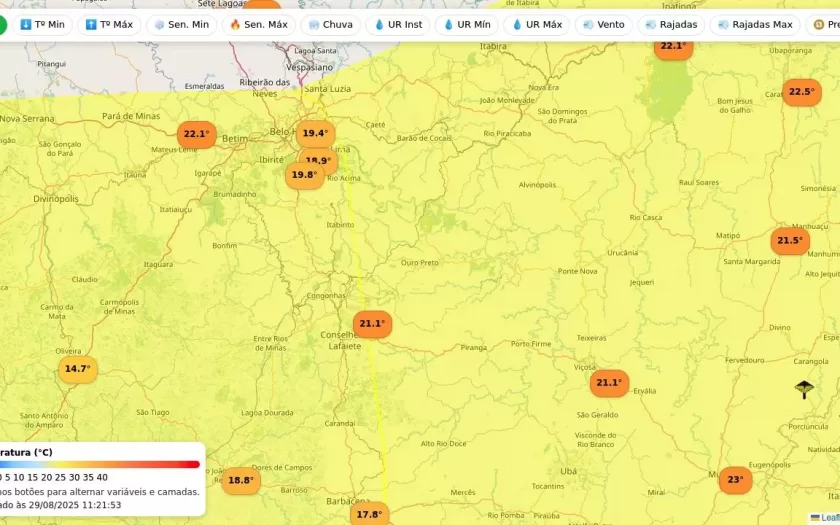
Task: Toggle the Tº Min layer
Action: (42, 24)
